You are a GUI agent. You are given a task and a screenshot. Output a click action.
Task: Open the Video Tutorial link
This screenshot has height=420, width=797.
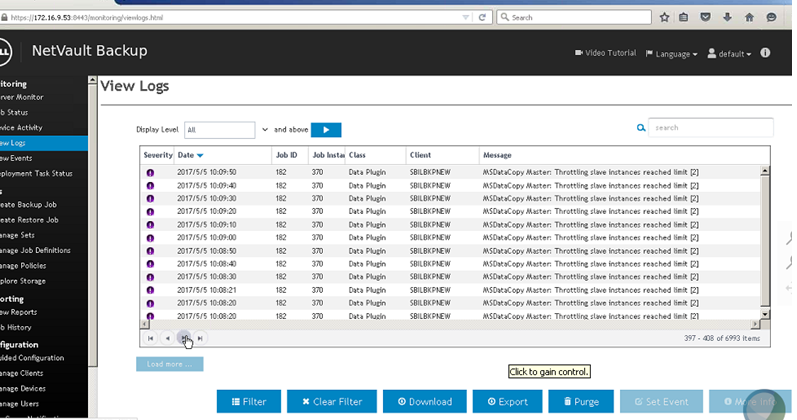point(605,53)
